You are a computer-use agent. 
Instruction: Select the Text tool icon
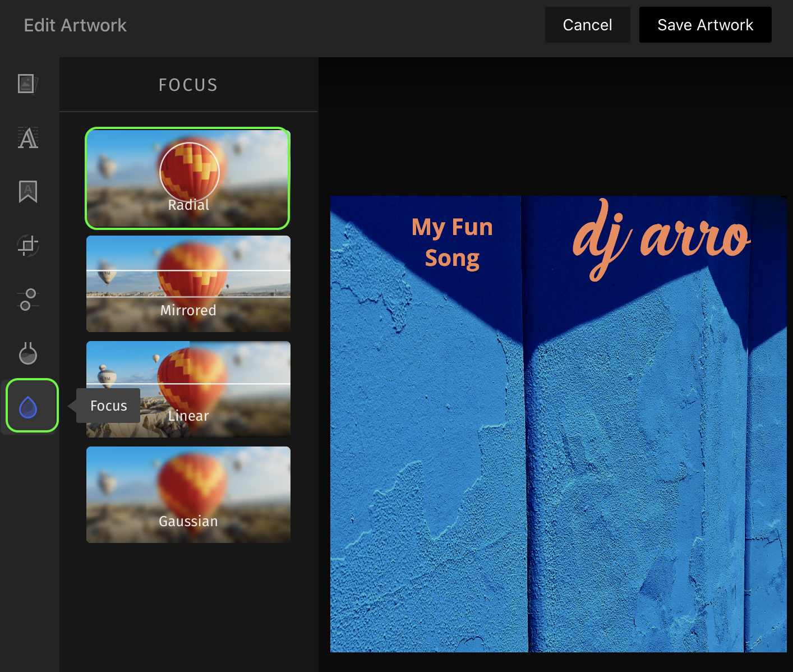27,138
